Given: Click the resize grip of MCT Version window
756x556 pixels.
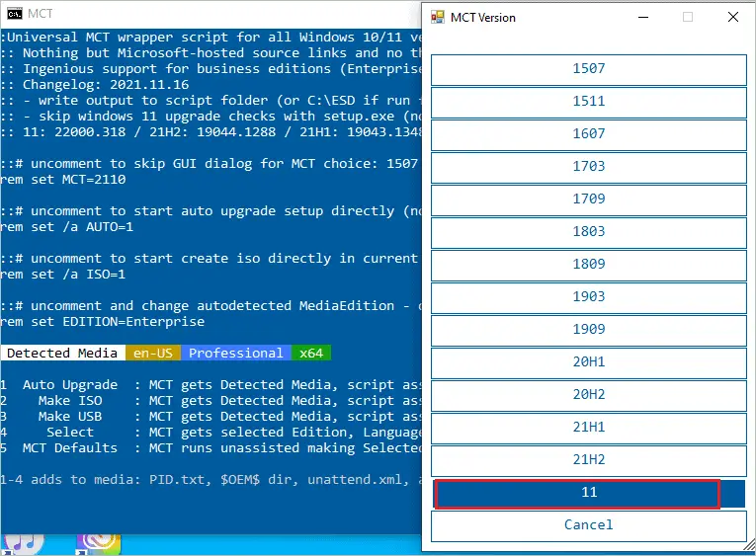Looking at the screenshot, I should (x=750, y=545).
